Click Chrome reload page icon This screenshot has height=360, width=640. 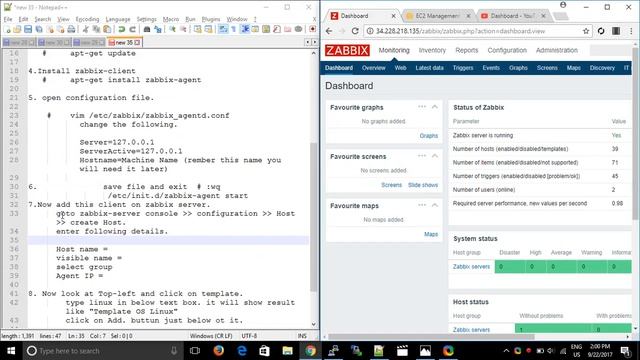click(x=355, y=31)
